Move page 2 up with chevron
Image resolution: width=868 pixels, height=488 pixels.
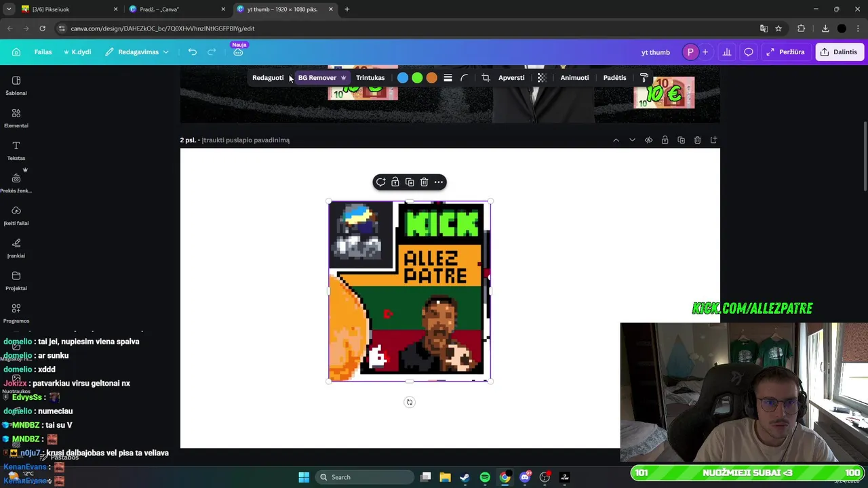(x=616, y=140)
